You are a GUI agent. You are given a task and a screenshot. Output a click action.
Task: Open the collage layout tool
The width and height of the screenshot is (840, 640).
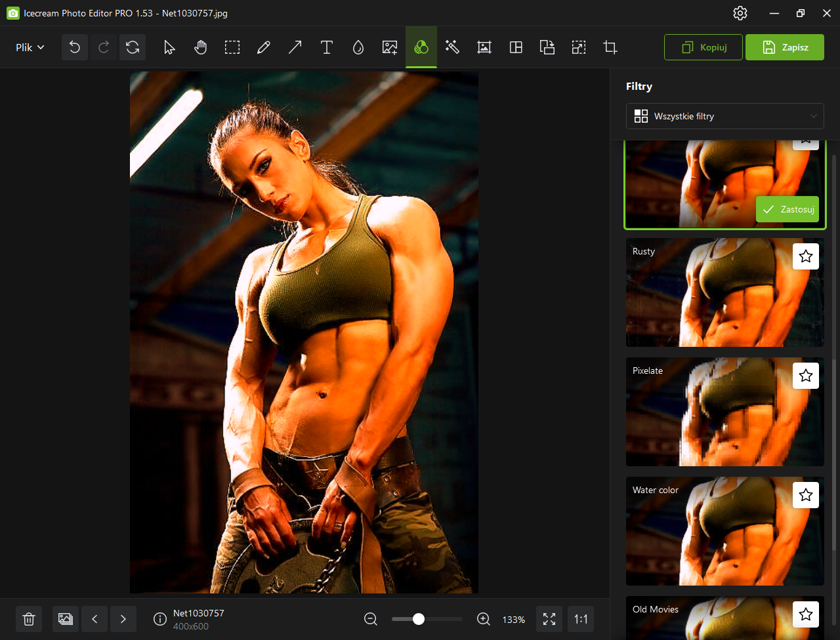pyautogui.click(x=516, y=47)
